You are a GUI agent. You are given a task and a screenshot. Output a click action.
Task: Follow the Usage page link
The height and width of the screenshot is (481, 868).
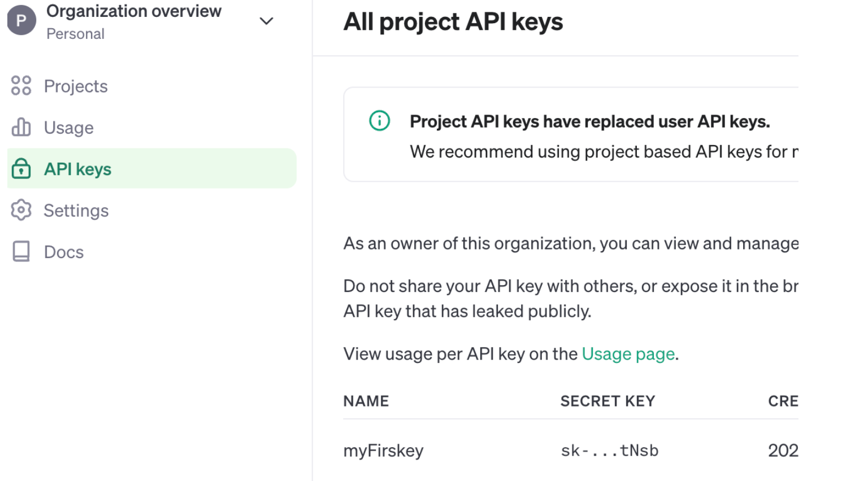628,354
